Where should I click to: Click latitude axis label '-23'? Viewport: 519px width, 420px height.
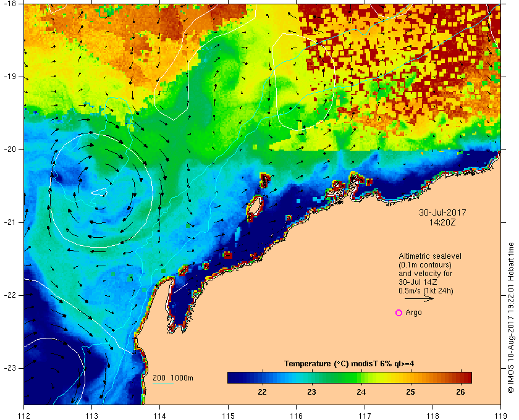pos(9,368)
